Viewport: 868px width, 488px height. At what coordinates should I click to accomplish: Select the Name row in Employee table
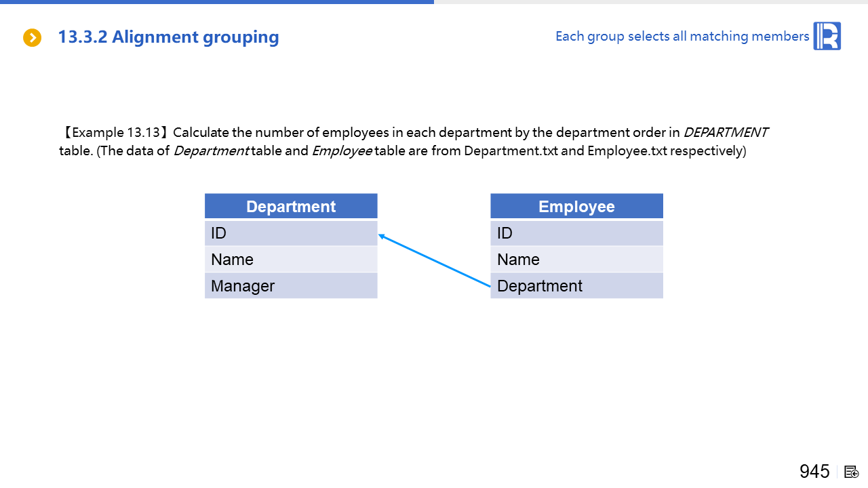tap(576, 260)
